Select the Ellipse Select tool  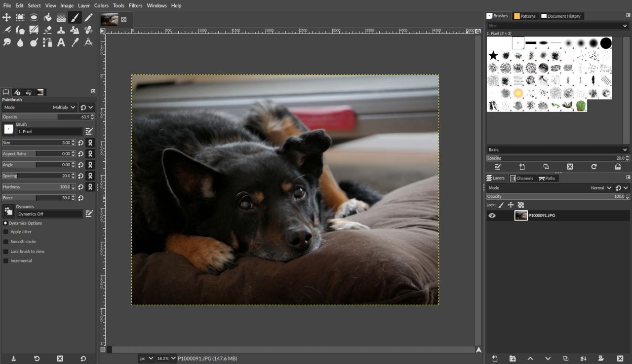click(x=34, y=17)
